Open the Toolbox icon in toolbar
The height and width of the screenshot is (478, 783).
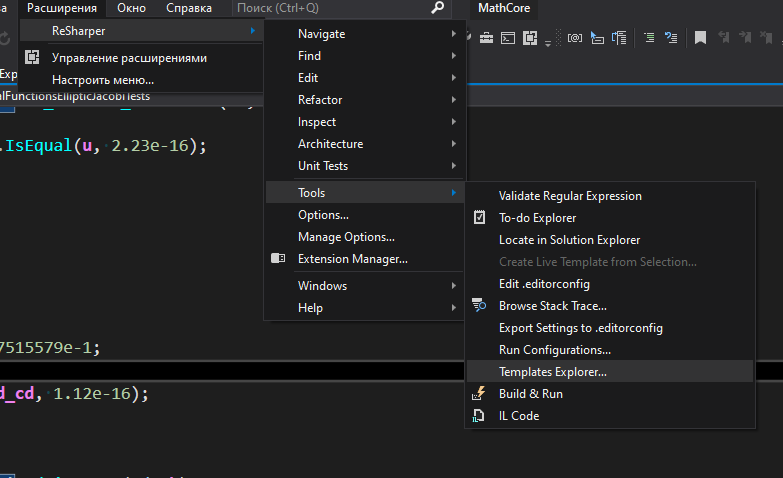click(x=486, y=38)
